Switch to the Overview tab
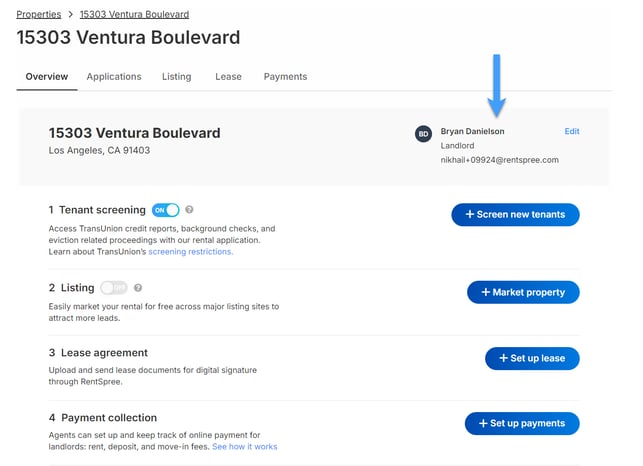 click(x=47, y=77)
